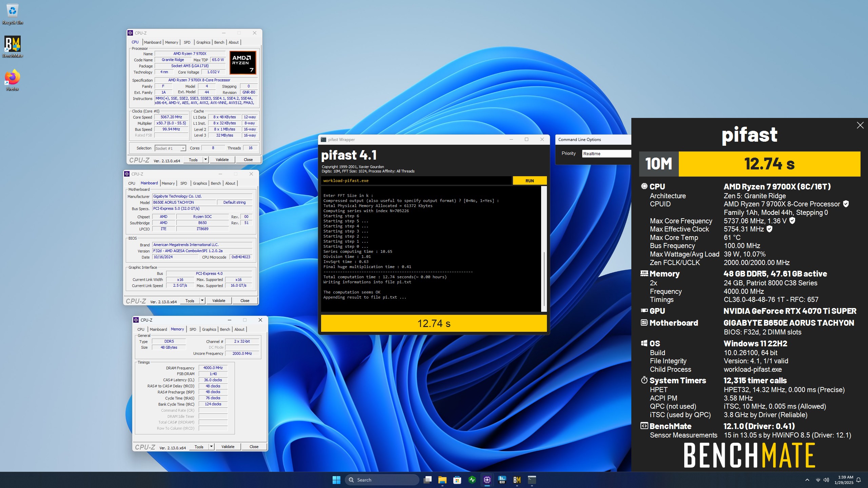Switch to Mainboard tab in top CPU-Z window
This screenshot has width=868, height=488.
click(x=153, y=42)
